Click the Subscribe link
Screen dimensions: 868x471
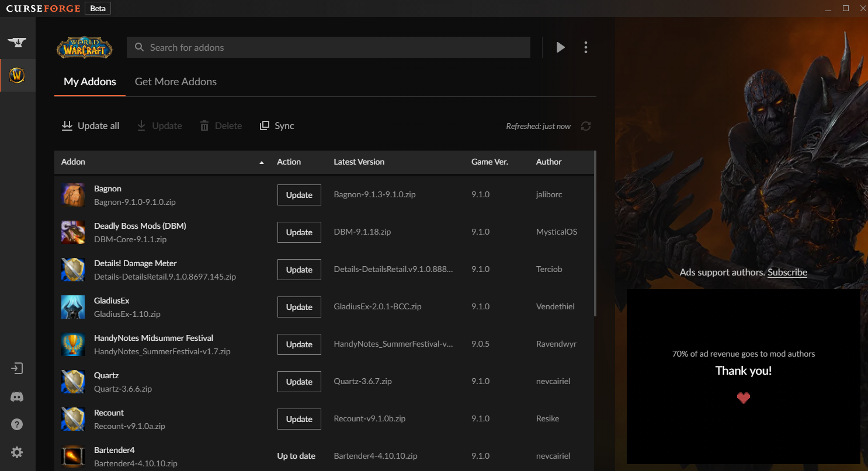tap(787, 272)
